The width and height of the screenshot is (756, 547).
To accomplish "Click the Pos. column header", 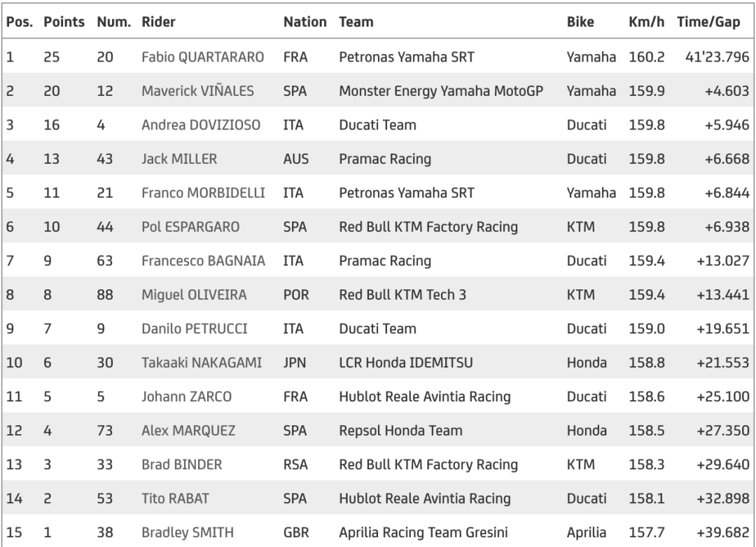I will click(x=18, y=22).
